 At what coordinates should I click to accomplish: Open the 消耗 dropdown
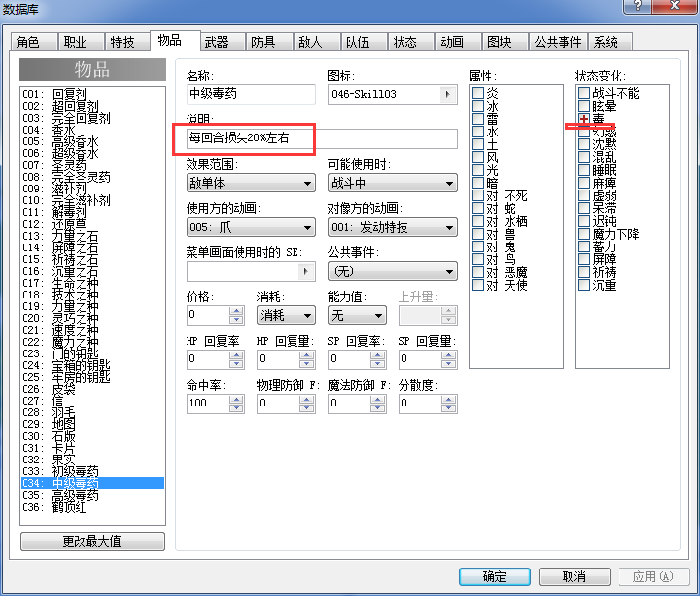[x=286, y=315]
